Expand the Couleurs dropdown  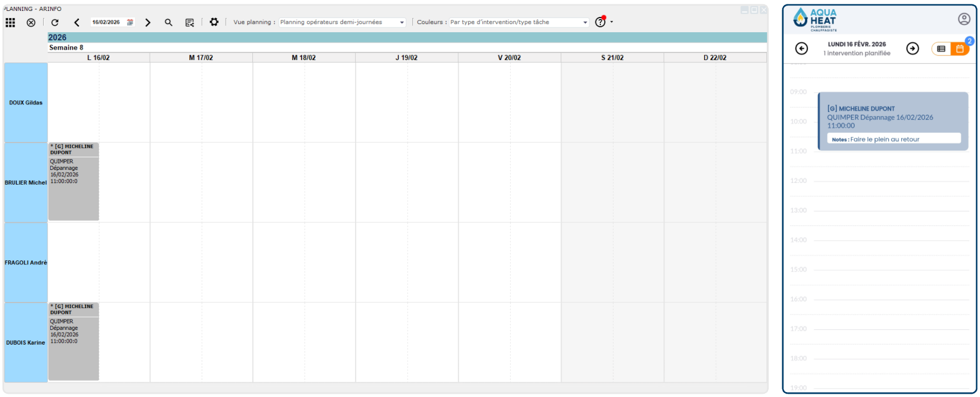pos(585,22)
